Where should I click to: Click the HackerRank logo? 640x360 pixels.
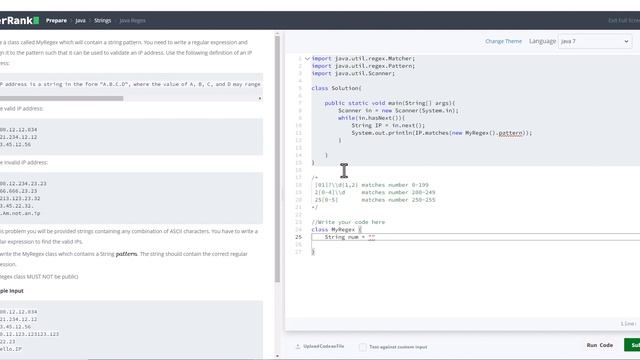tap(19, 20)
